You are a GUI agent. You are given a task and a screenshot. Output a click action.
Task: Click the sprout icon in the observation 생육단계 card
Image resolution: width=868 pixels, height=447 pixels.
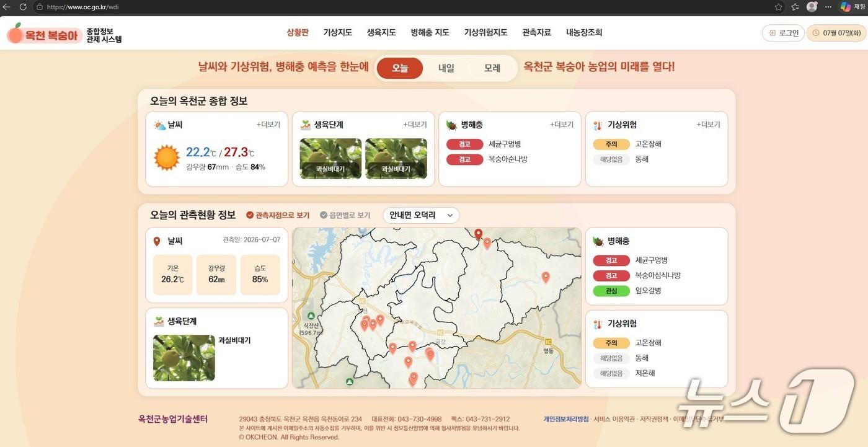159,322
